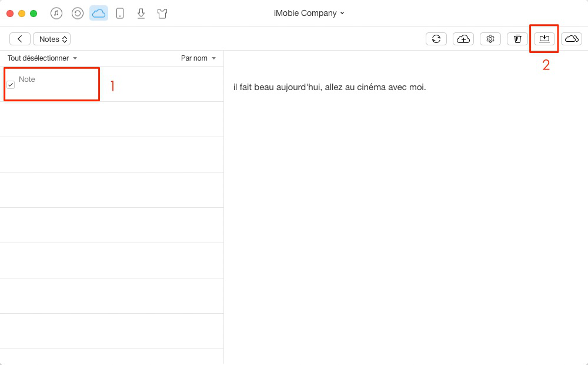
Task: Open the iTunes library music icon
Action: 56,14
